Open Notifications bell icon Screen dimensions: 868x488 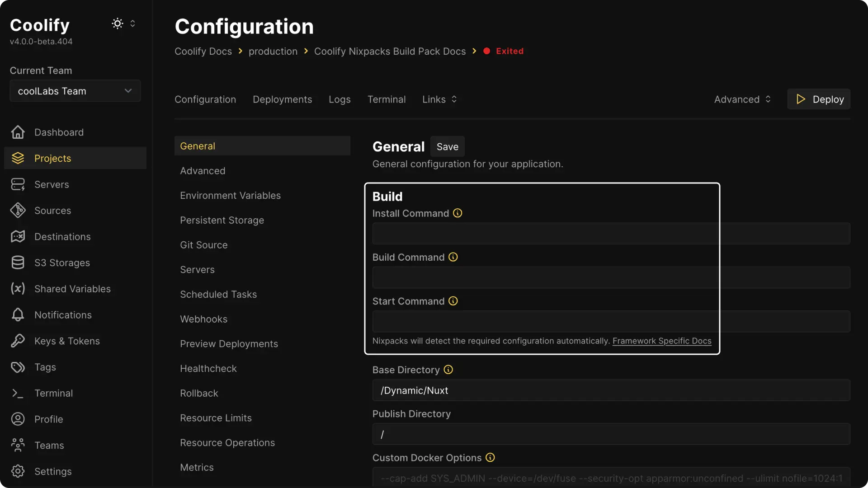pyautogui.click(x=17, y=315)
